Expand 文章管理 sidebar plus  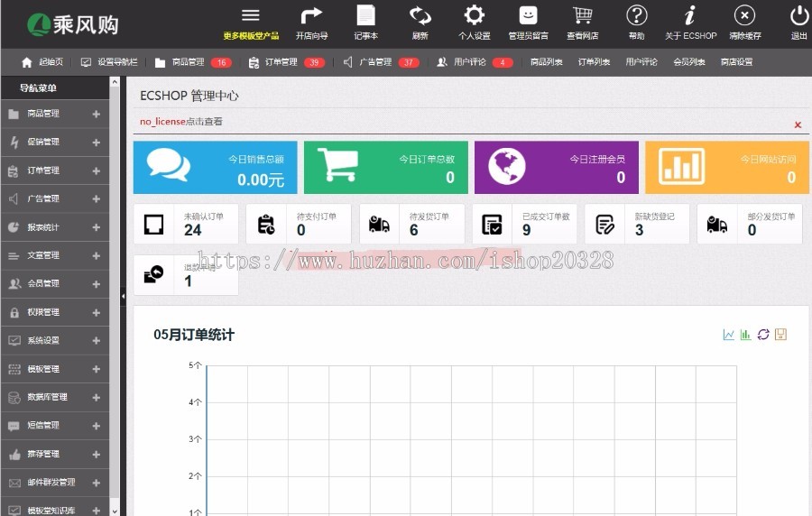[97, 255]
